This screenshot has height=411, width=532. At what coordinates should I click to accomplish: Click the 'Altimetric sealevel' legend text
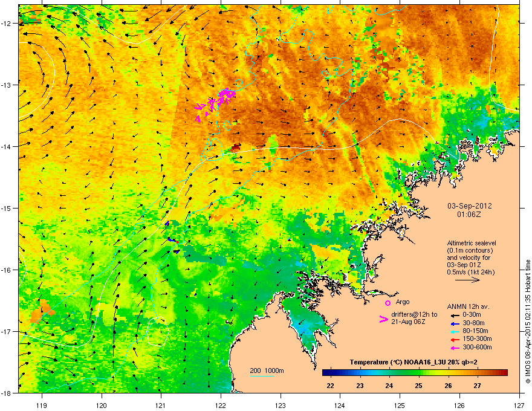(472, 243)
